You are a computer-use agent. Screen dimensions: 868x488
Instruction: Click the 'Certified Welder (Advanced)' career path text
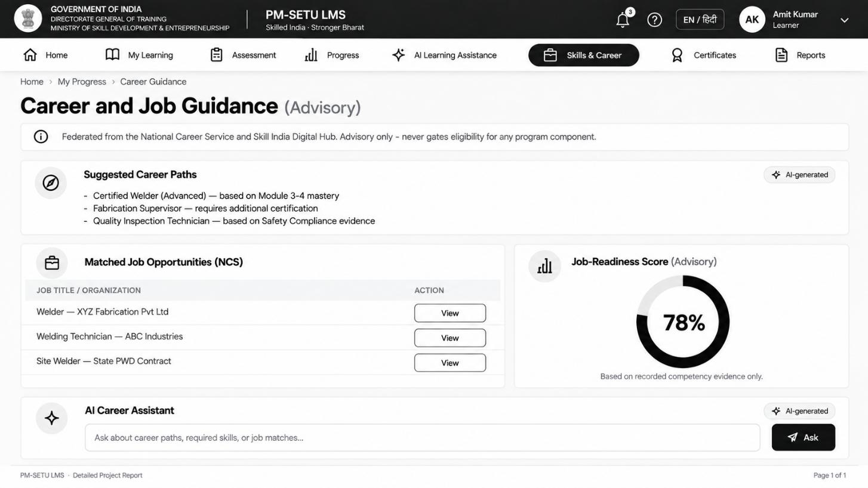pos(149,196)
